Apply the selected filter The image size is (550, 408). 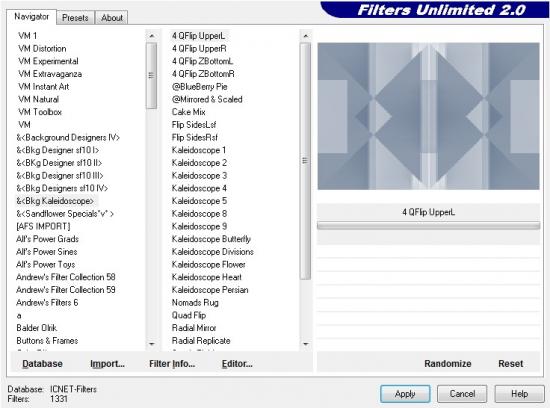[405, 394]
